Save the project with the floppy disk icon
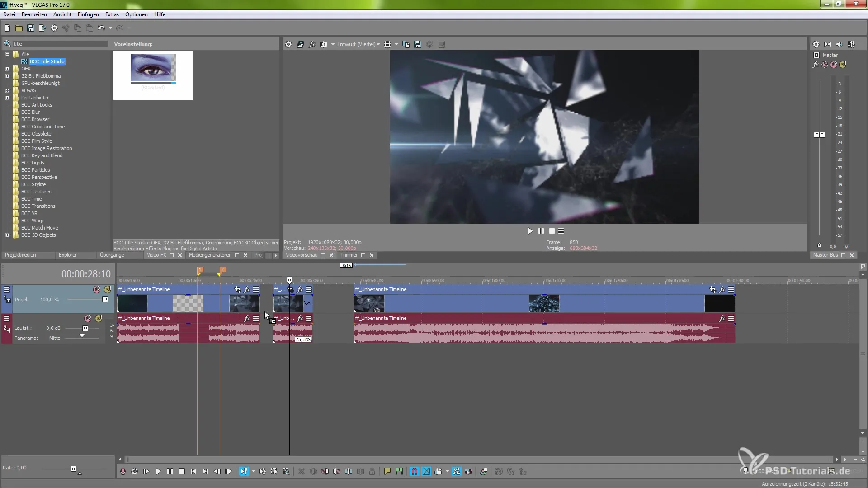The image size is (868, 488). [x=31, y=28]
